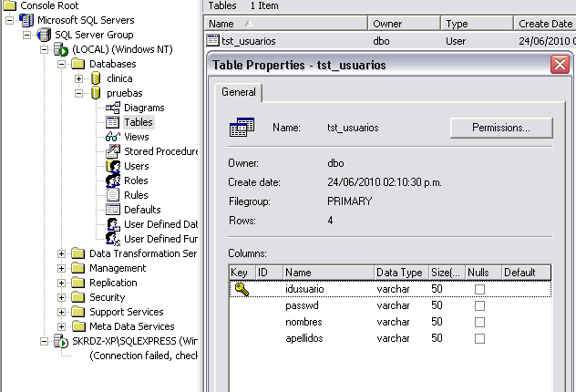The width and height of the screenshot is (576, 392).
Task: Click the Databases folder icon
Action: 77,64
